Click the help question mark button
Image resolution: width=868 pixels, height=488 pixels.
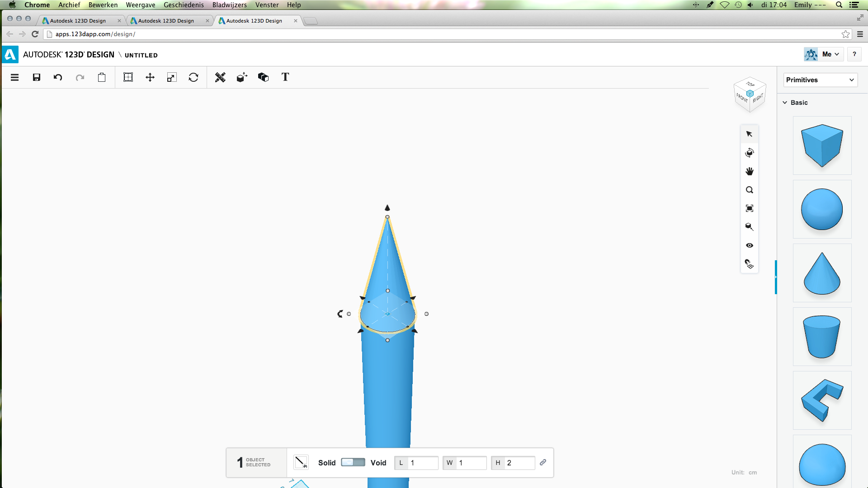(854, 54)
